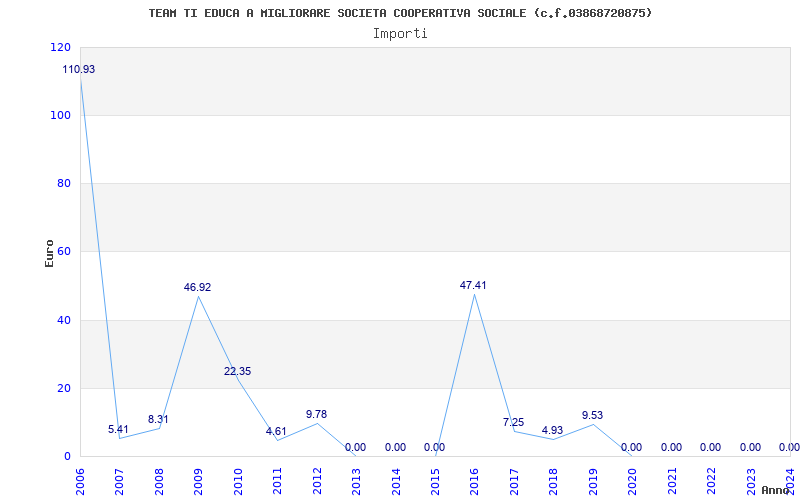This screenshot has height=500, width=800.
Task: Select the Importi subtitle text
Action: 400,33
